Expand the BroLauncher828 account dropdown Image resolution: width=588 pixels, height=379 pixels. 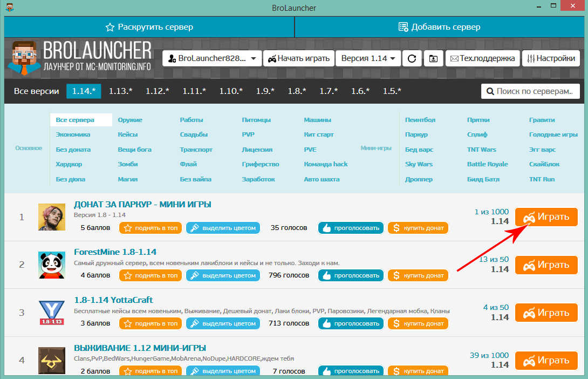coord(212,58)
